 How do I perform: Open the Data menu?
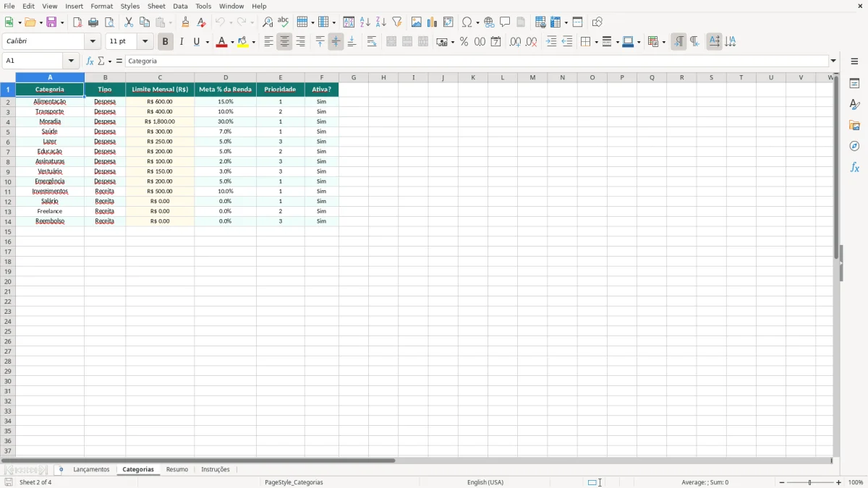[180, 6]
